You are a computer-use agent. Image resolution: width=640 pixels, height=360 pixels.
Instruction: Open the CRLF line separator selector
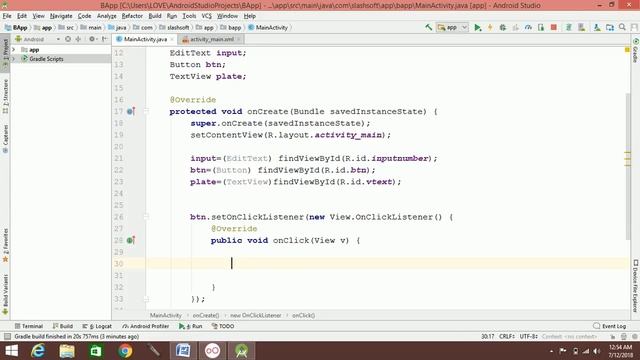[507, 336]
